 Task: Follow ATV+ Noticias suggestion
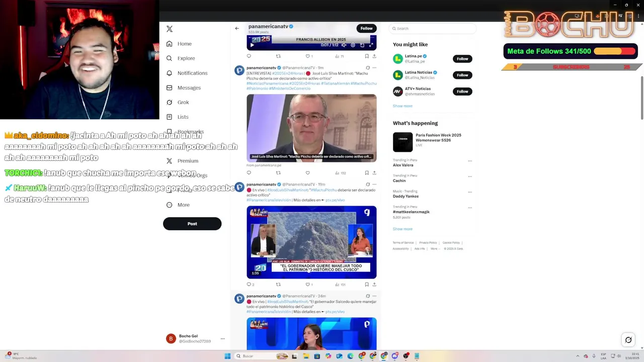tap(462, 91)
